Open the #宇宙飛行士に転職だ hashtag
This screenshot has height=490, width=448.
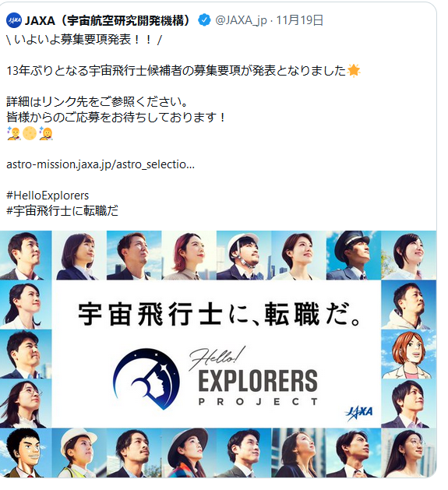pos(62,211)
